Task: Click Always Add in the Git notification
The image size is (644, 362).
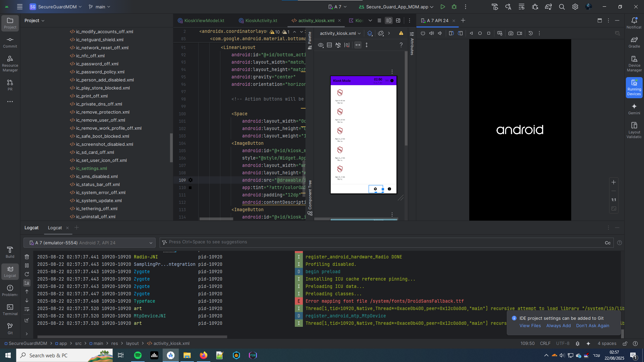Action: [558, 325]
